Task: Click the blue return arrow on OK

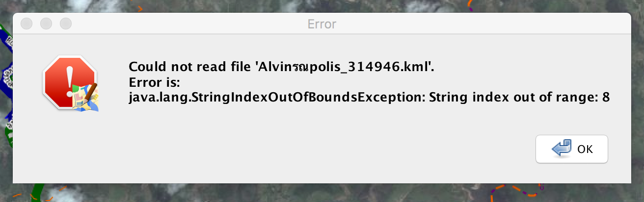Action: pos(562,149)
